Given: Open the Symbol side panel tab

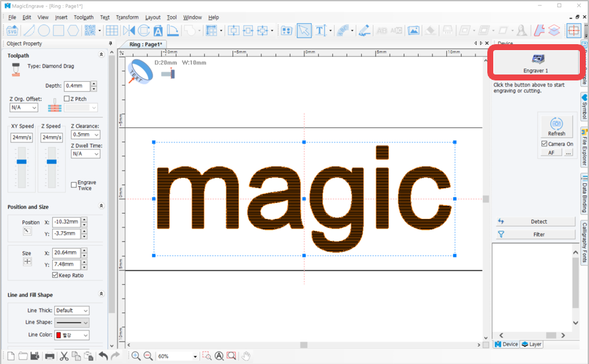Looking at the screenshot, I should (x=584, y=107).
